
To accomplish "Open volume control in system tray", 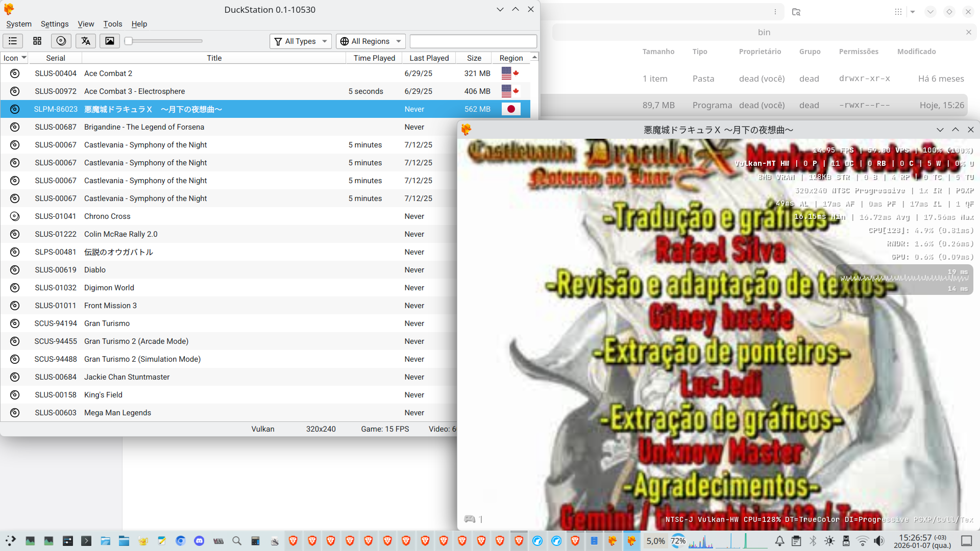I will point(879,541).
